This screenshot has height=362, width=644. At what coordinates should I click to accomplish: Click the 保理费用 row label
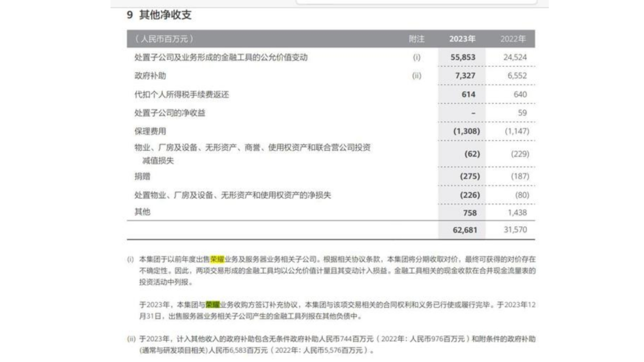150,131
